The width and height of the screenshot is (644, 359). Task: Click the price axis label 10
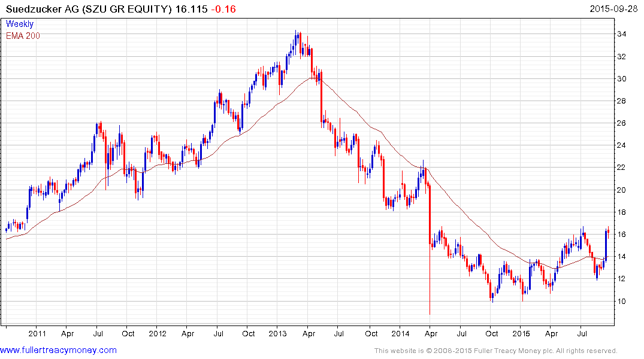[x=621, y=301]
